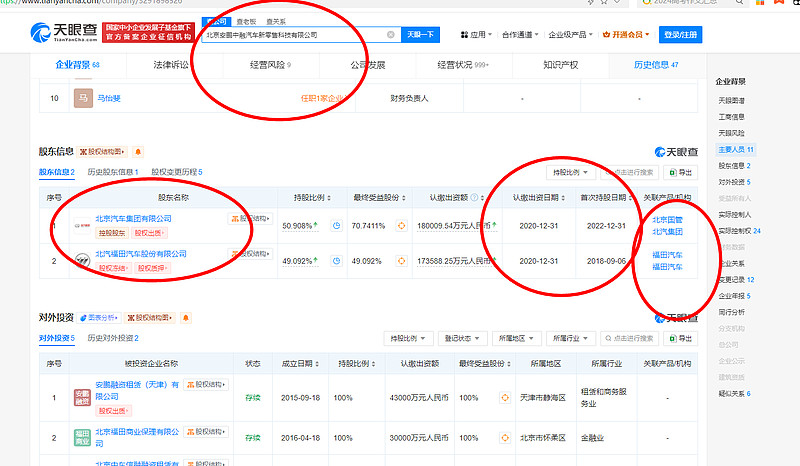Open the 北京汽车集团有限公司 link
This screenshot has height=466, width=800.
click(133, 218)
